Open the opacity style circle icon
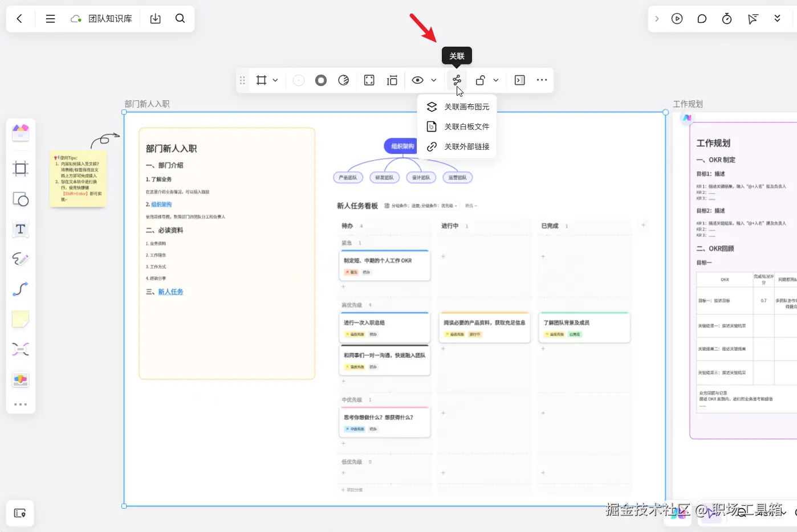797x532 pixels. point(344,80)
